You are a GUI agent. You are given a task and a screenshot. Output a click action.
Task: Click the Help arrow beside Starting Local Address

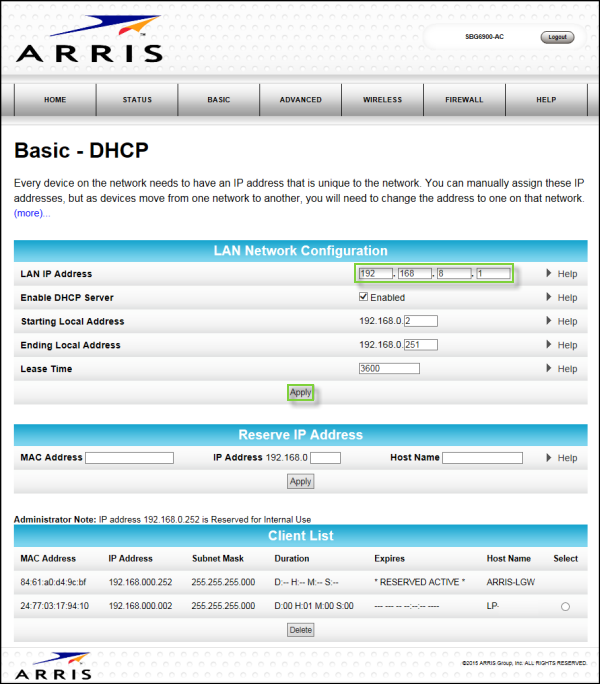(x=549, y=322)
